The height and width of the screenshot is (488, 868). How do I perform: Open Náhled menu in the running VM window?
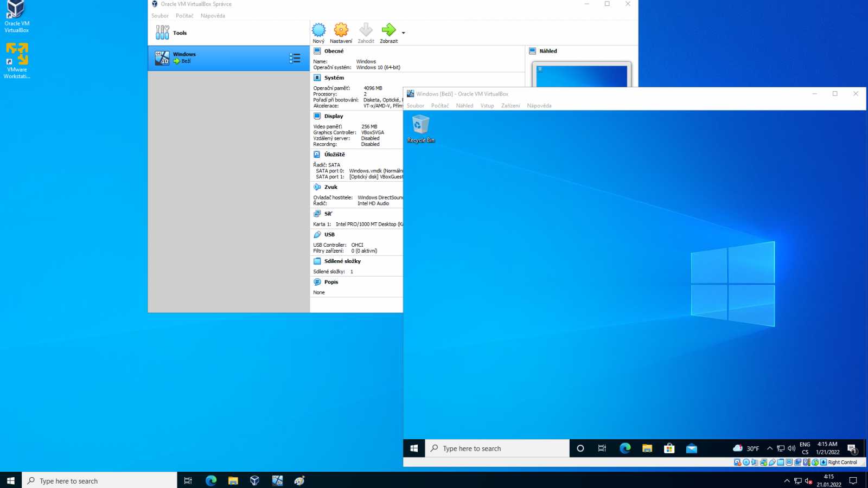(464, 106)
